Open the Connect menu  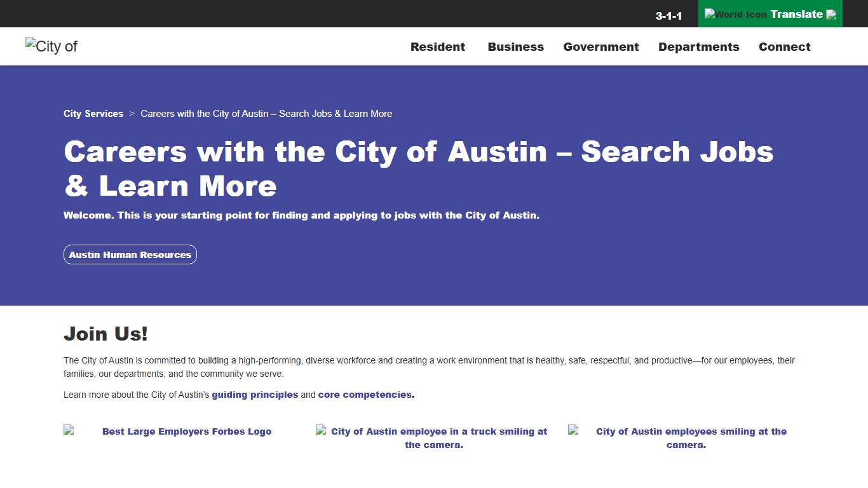(784, 46)
